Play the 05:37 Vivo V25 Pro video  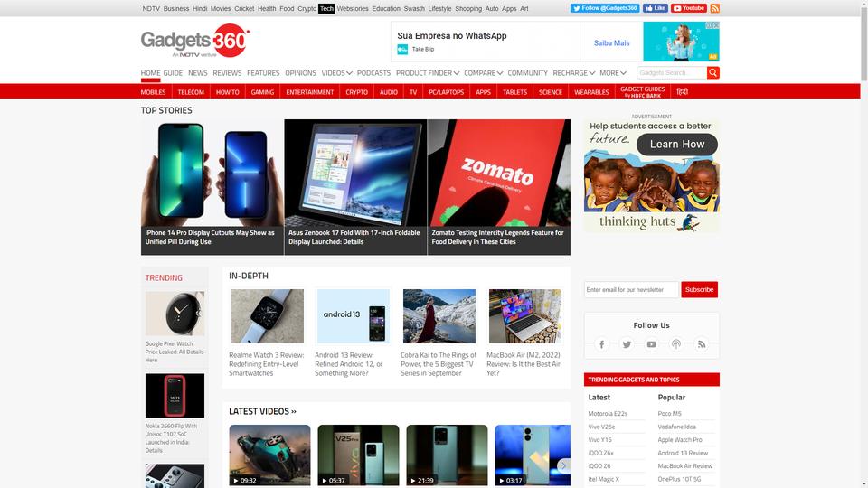tap(358, 455)
